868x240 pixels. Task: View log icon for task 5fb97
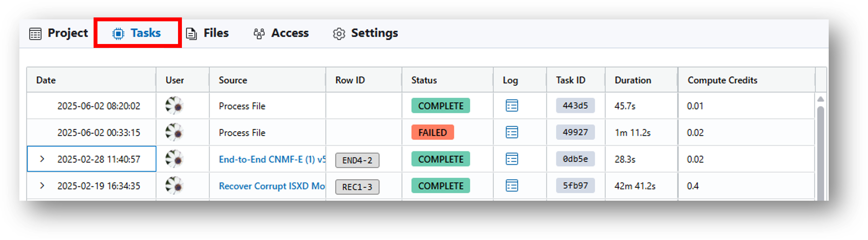pyautogui.click(x=511, y=186)
